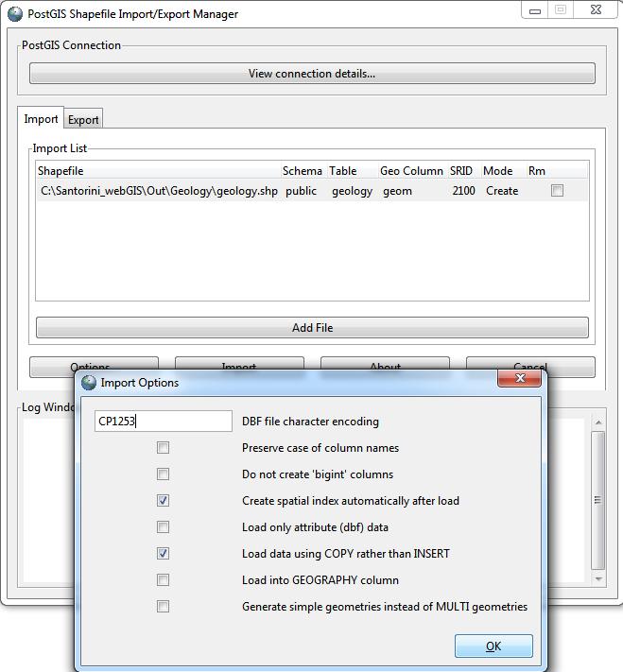
Task: Select the geology.shp shapefile path cell
Action: point(159,191)
